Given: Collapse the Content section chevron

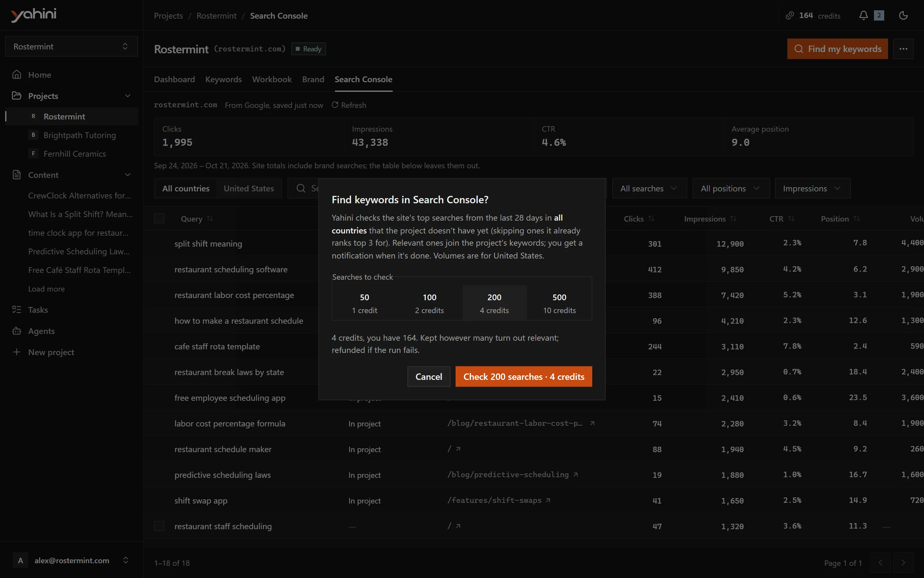Looking at the screenshot, I should pos(127,175).
